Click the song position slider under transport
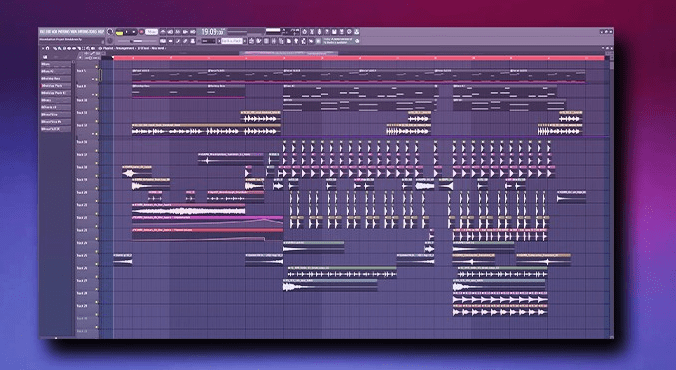The image size is (676, 370). (137, 41)
